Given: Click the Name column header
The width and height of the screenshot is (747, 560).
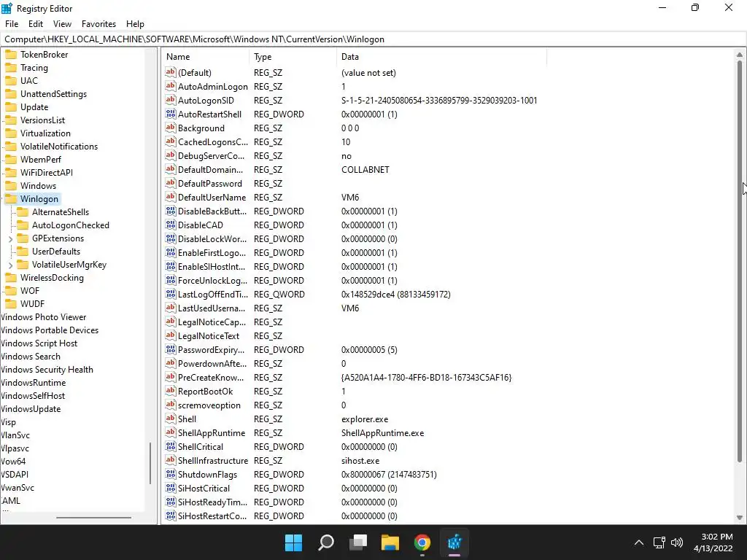Looking at the screenshot, I should [x=205, y=57].
